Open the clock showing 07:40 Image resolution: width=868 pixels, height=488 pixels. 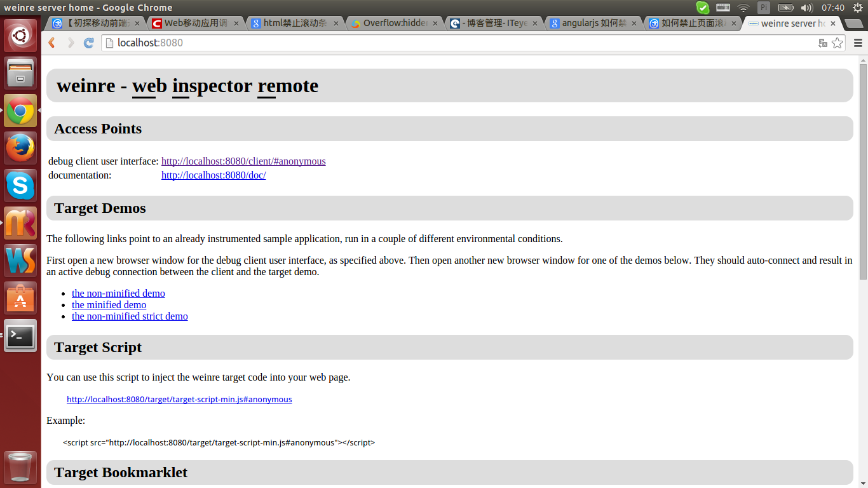(x=832, y=8)
